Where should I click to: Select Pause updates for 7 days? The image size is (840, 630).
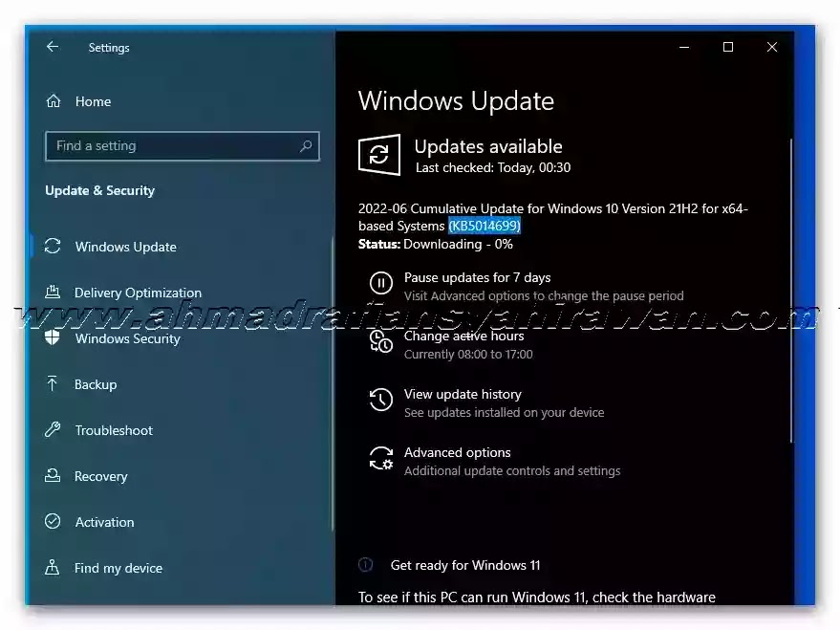[x=477, y=277]
